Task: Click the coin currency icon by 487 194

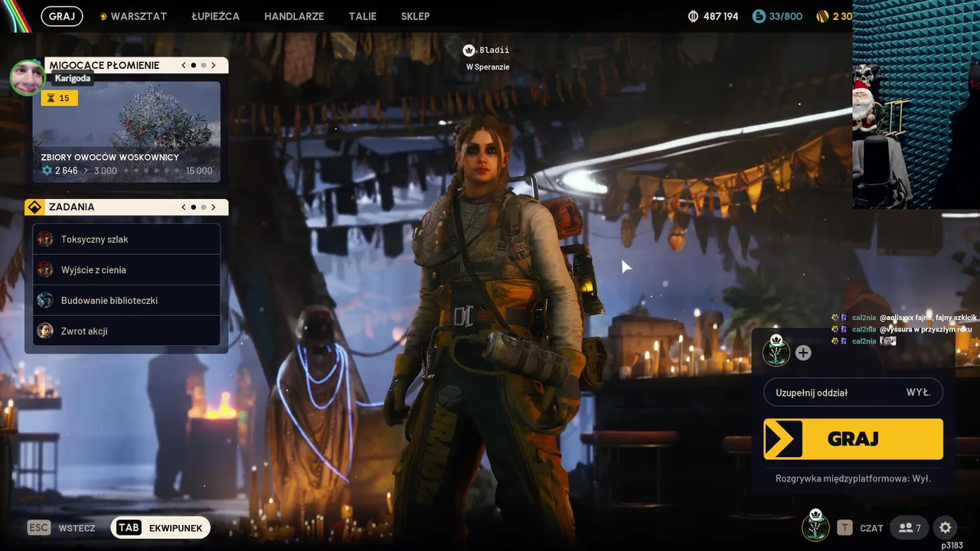Action: 694,16
